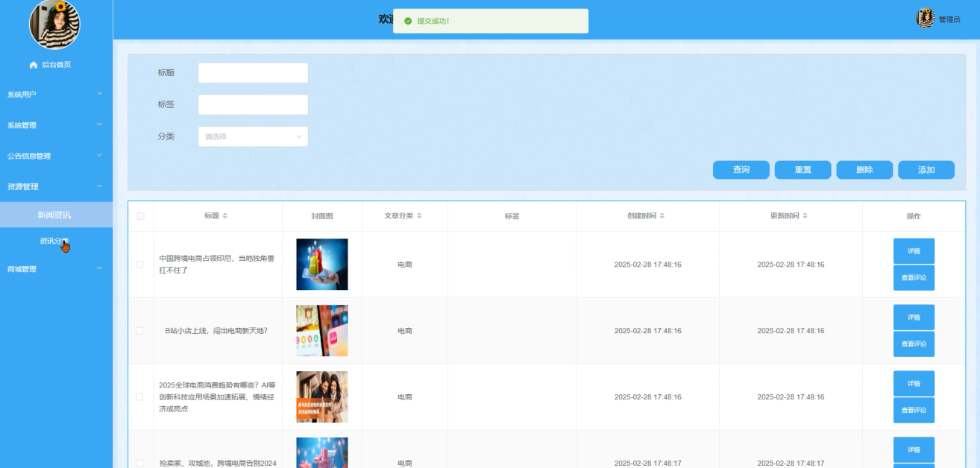The image size is (980, 468).
Task: Sort by 更新时间 column arrows
Action: coord(805,216)
